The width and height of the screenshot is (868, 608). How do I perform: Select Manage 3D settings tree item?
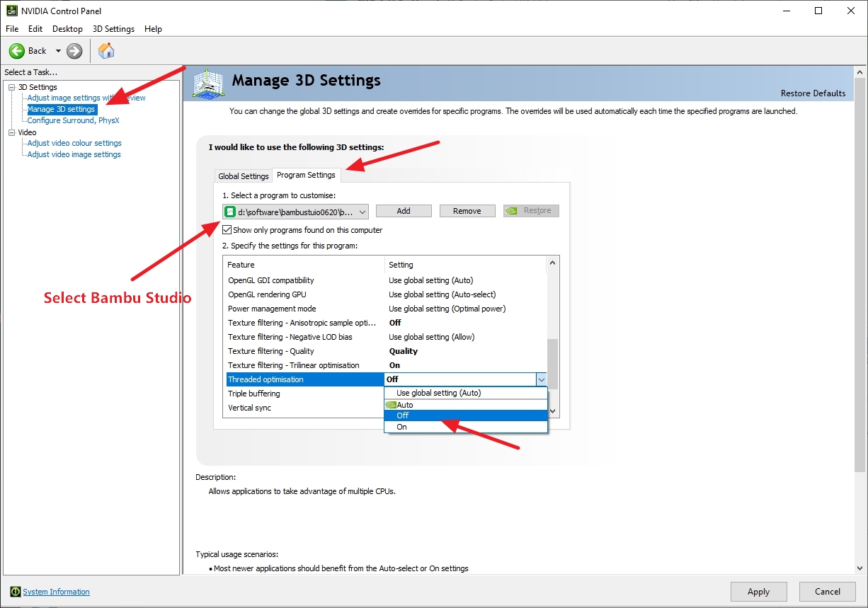[61, 109]
